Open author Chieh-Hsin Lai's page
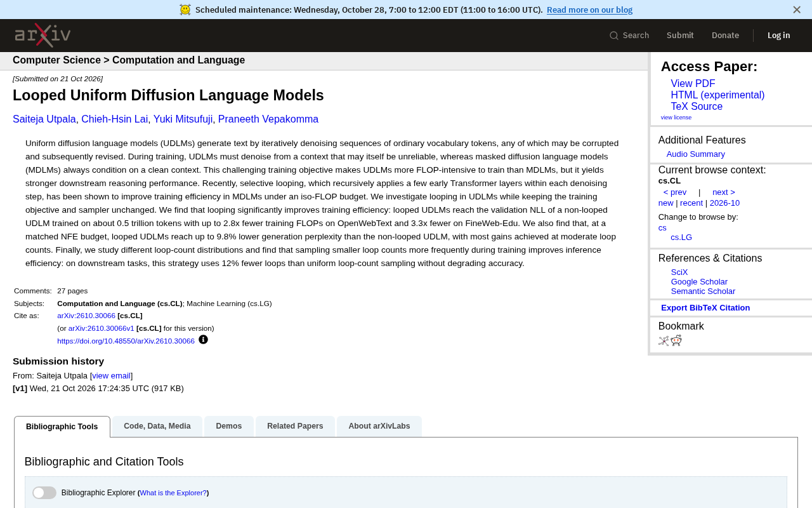 tap(115, 119)
